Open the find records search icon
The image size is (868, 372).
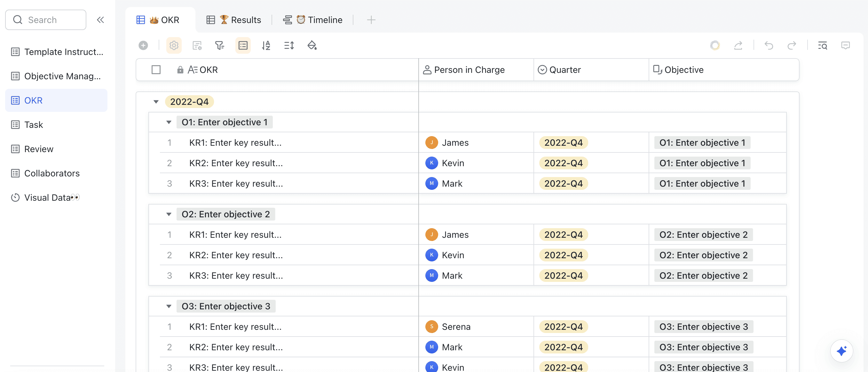click(822, 45)
